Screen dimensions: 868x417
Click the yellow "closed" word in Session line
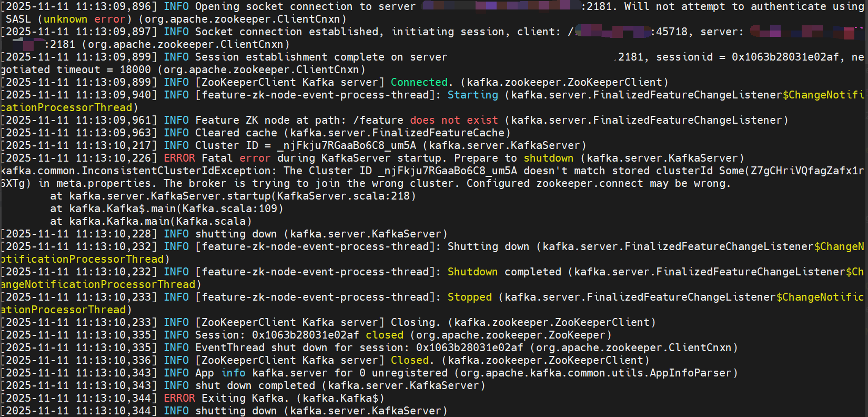point(385,335)
